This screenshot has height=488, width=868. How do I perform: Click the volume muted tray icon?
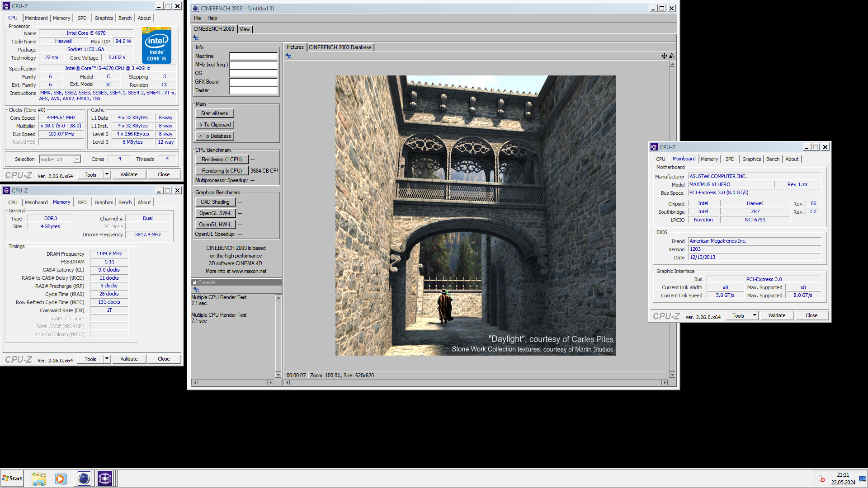pyautogui.click(x=821, y=479)
